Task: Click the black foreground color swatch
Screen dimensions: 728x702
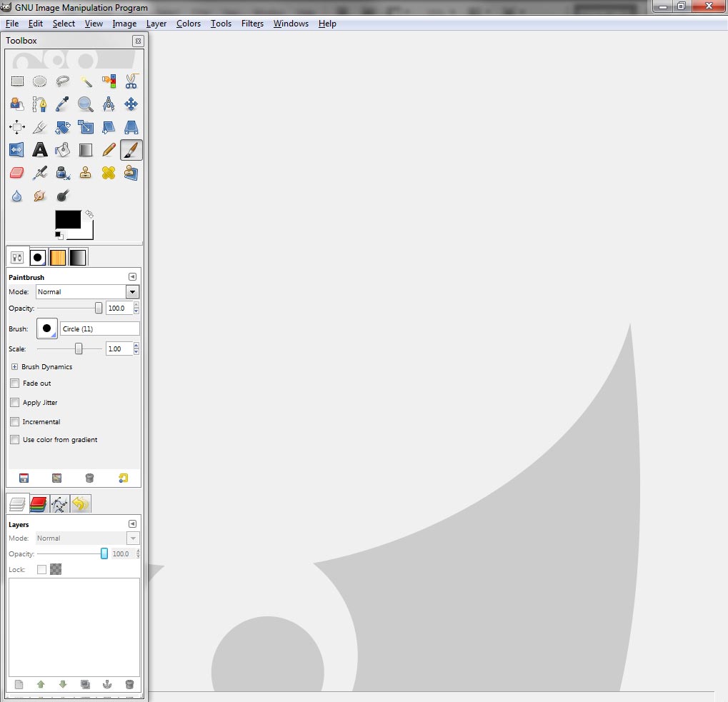Action: 68,219
